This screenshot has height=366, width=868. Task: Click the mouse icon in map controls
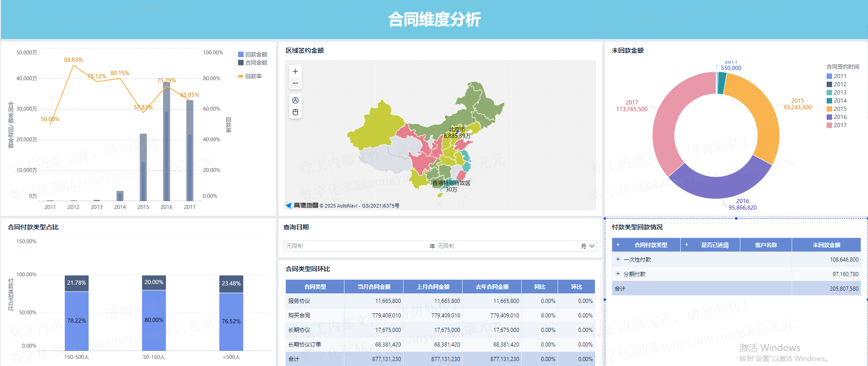tap(295, 112)
